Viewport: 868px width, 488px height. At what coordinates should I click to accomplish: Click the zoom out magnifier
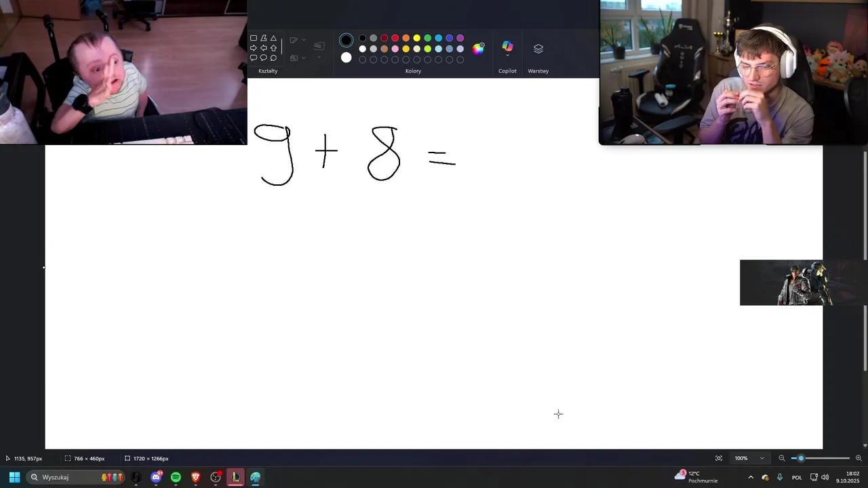(782, 458)
